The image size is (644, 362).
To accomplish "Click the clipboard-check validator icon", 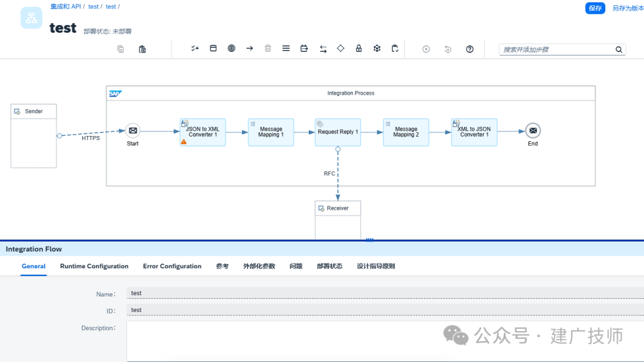I will coord(395,48).
